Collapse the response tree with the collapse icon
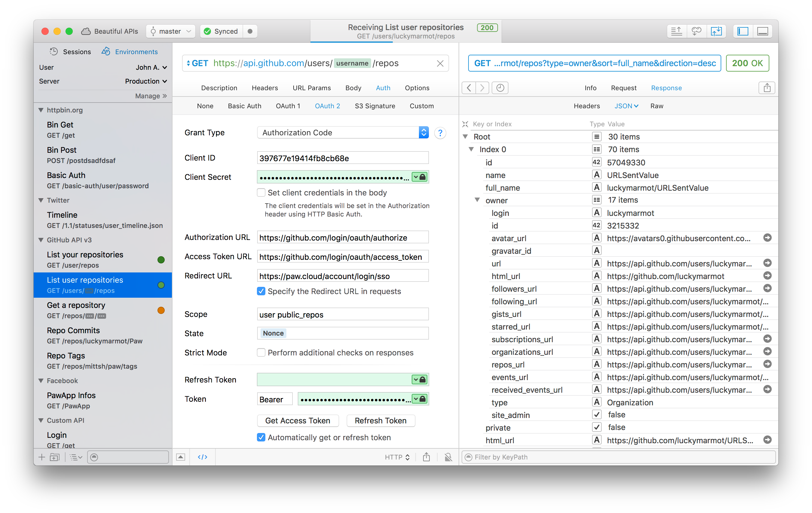Screen dimensions: 812x513 point(465,124)
